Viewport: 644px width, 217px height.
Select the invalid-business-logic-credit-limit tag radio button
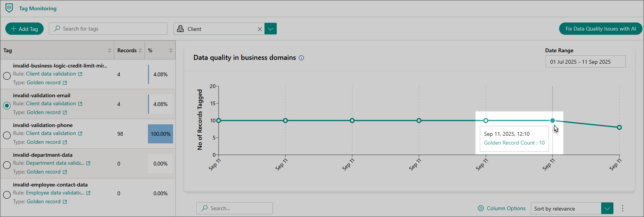7,76
